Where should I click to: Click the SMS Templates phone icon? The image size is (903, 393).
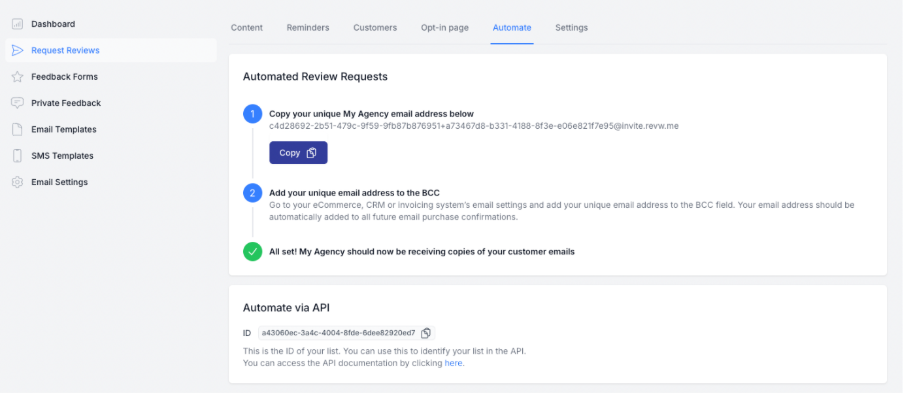point(17,156)
